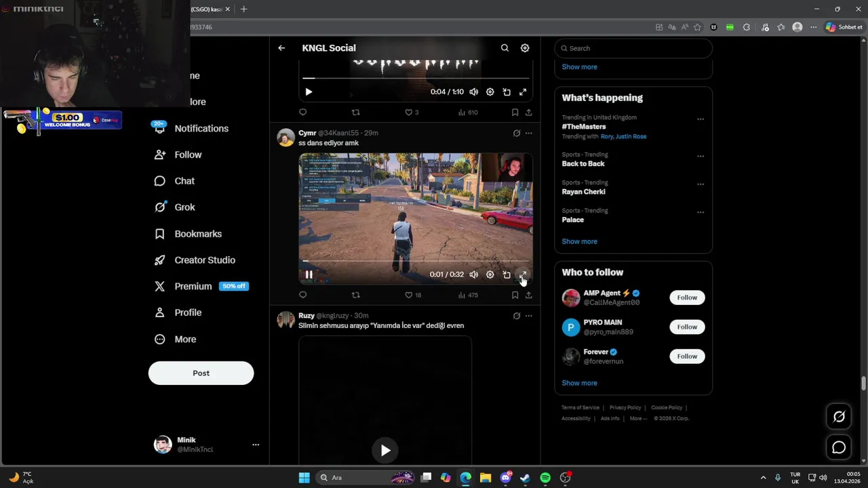
Task: Click the Post button
Action: [201, 373]
